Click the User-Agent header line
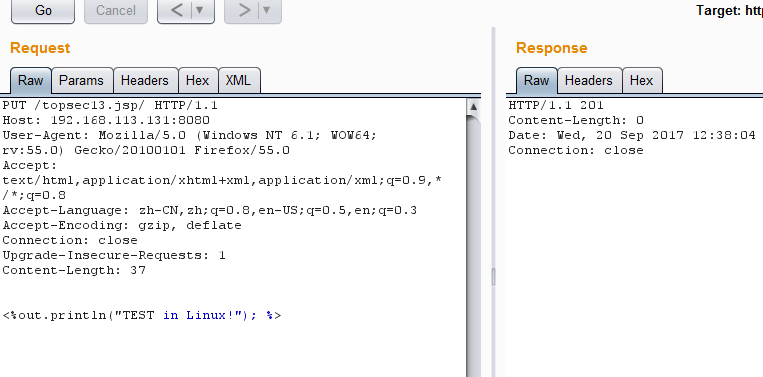This screenshot has height=377, width=763. pos(189,143)
